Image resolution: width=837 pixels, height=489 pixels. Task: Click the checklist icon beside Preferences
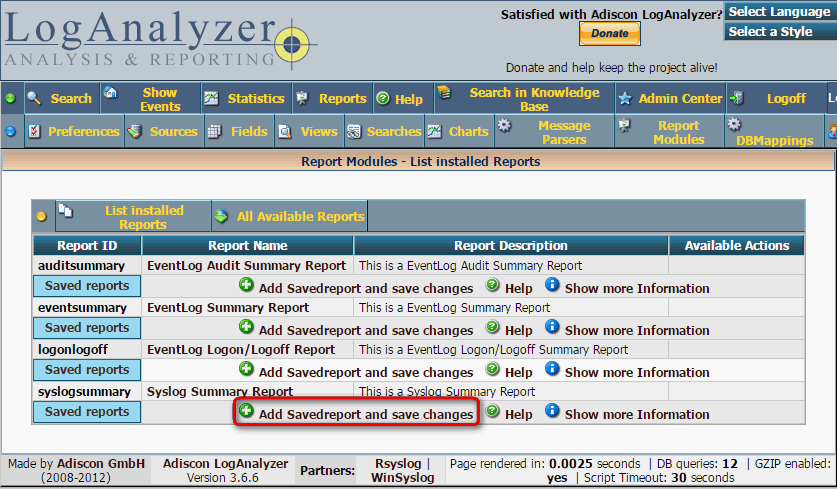click(x=35, y=131)
